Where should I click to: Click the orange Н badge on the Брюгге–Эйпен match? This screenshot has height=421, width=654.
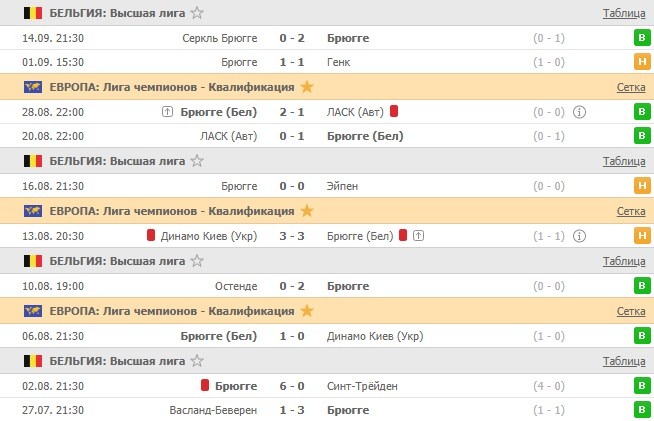point(640,186)
